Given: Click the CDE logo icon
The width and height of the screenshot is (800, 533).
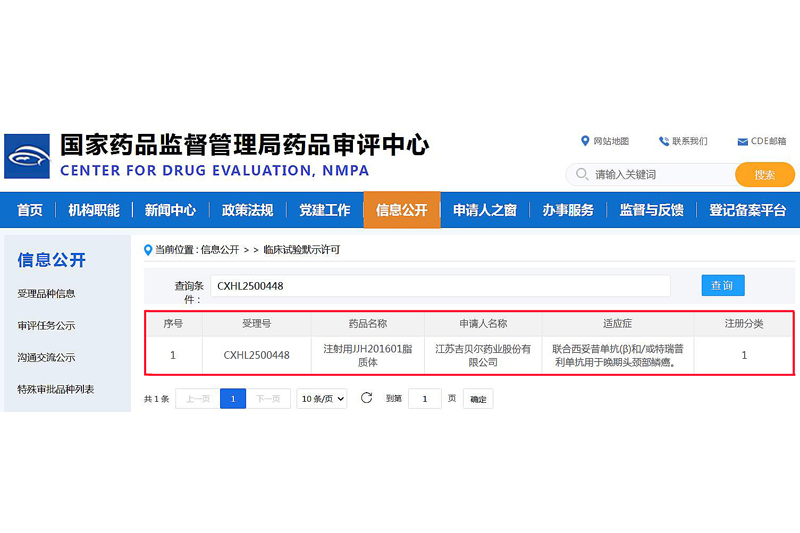Looking at the screenshot, I should (x=27, y=156).
